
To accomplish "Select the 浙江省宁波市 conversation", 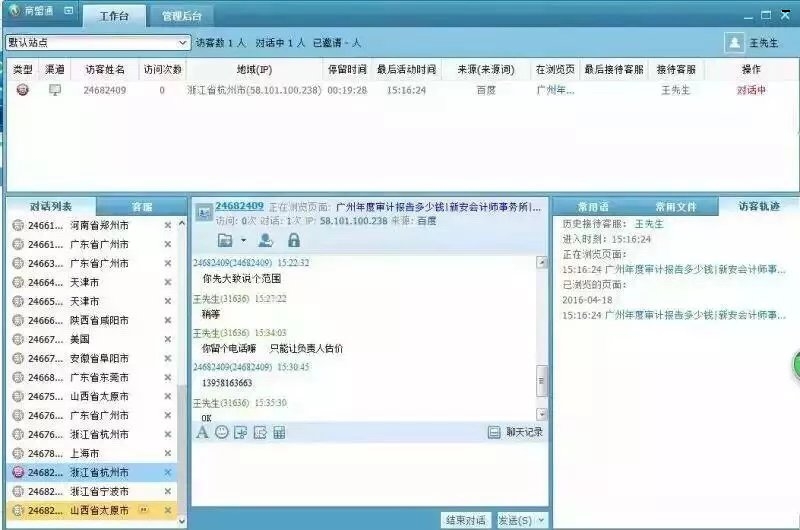I will pos(90,492).
